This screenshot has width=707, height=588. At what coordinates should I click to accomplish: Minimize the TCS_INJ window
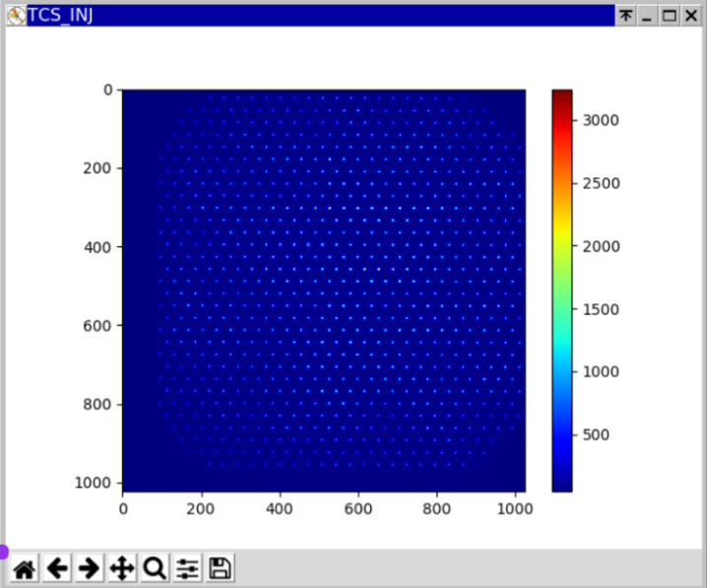click(x=647, y=16)
